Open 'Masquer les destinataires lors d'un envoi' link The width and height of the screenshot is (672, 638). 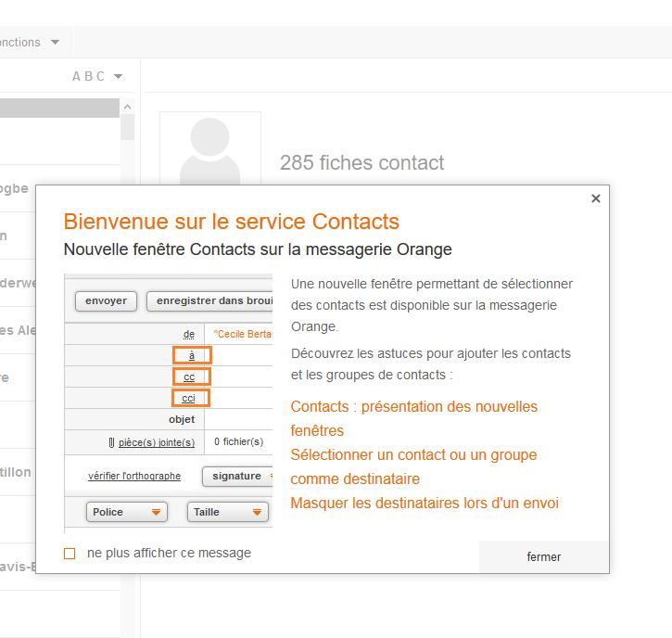(x=425, y=503)
